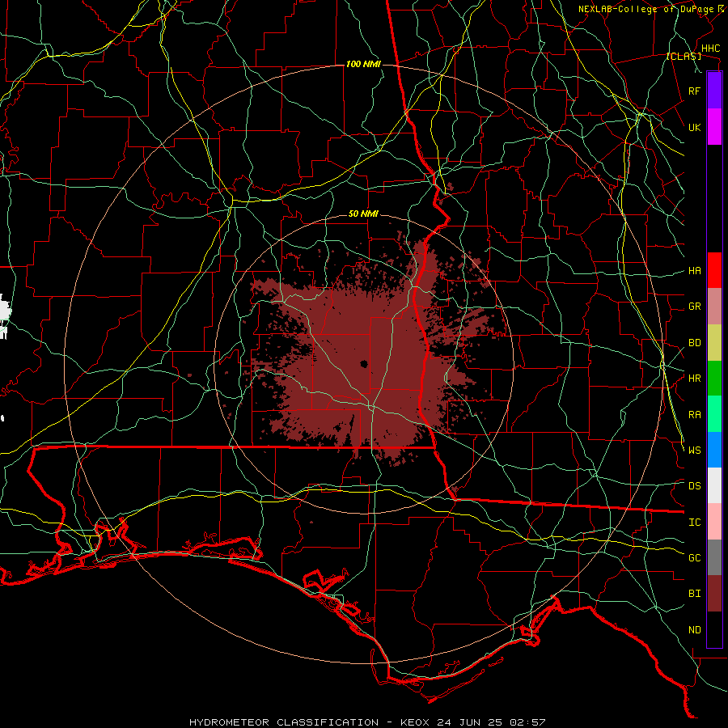Click the radar site black dot at center
728x728 pixels.
pos(364,363)
